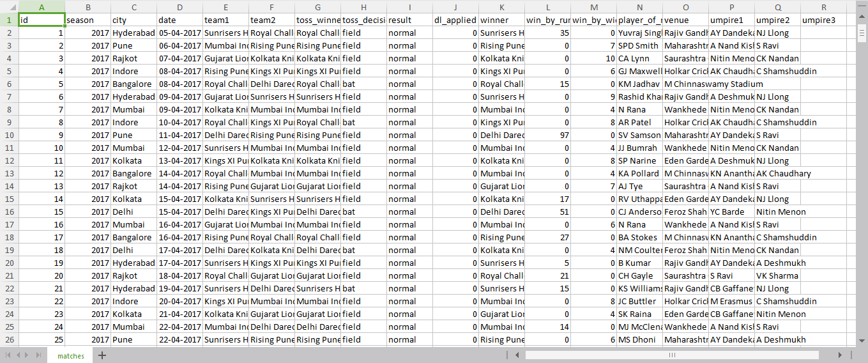Select the 'JC Buttler' player cell
The width and height of the screenshot is (868, 363).
tap(639, 301)
